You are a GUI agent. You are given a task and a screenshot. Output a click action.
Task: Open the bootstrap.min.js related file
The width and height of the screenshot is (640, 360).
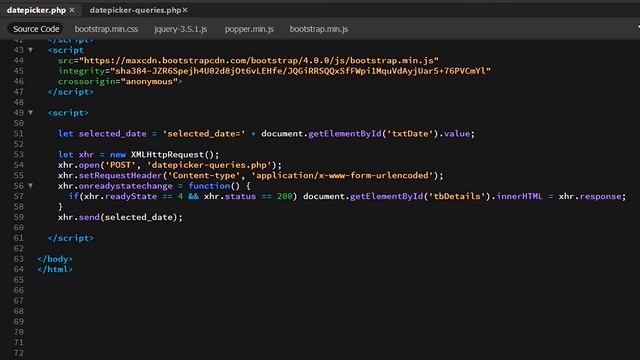319,29
